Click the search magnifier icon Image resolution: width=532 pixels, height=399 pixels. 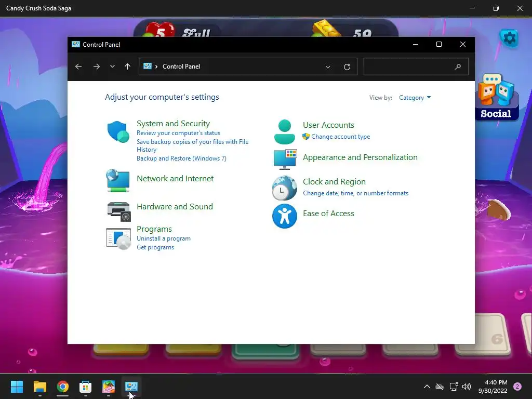458,66
